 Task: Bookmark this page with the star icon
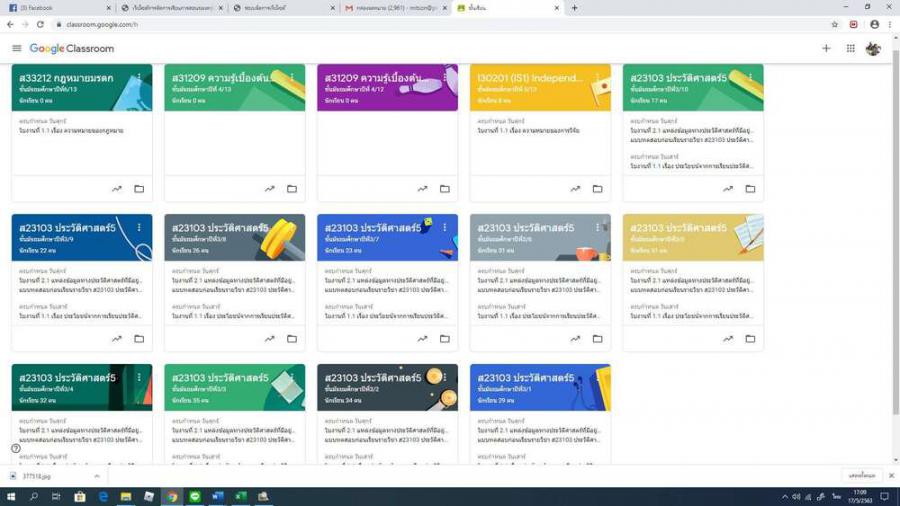835,24
